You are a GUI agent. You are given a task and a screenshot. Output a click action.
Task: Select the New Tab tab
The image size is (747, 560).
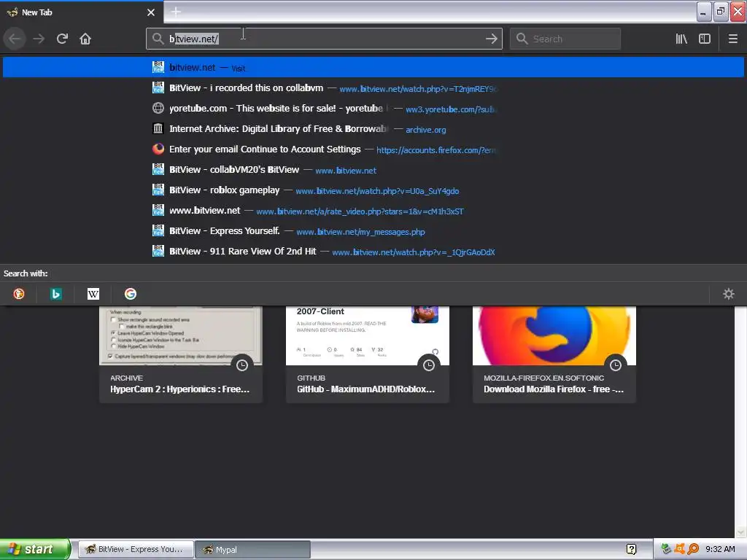pos(82,12)
